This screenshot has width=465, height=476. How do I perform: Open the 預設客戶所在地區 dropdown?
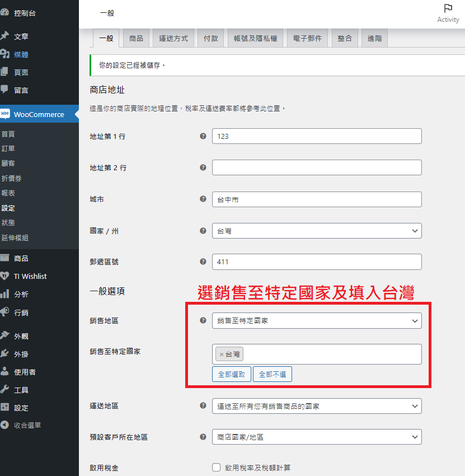(x=317, y=437)
